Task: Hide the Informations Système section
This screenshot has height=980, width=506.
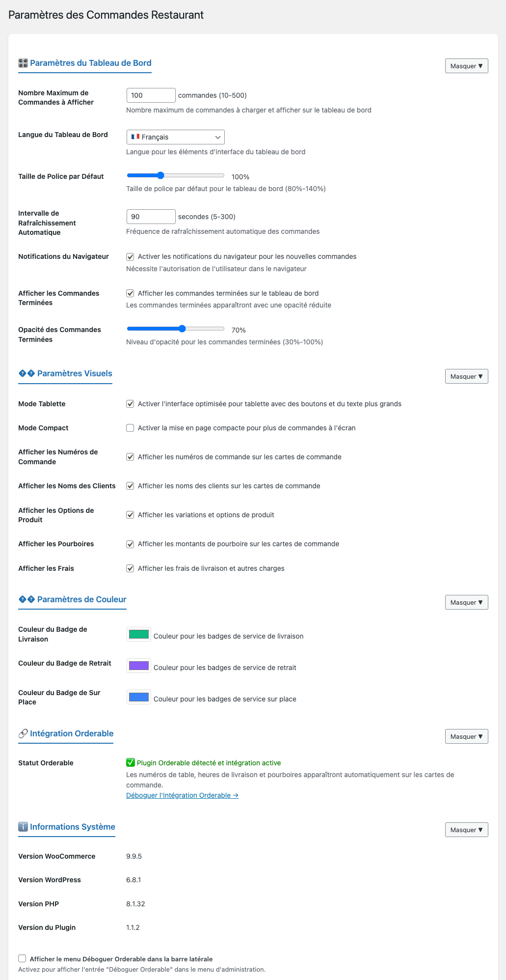Action: [466, 830]
